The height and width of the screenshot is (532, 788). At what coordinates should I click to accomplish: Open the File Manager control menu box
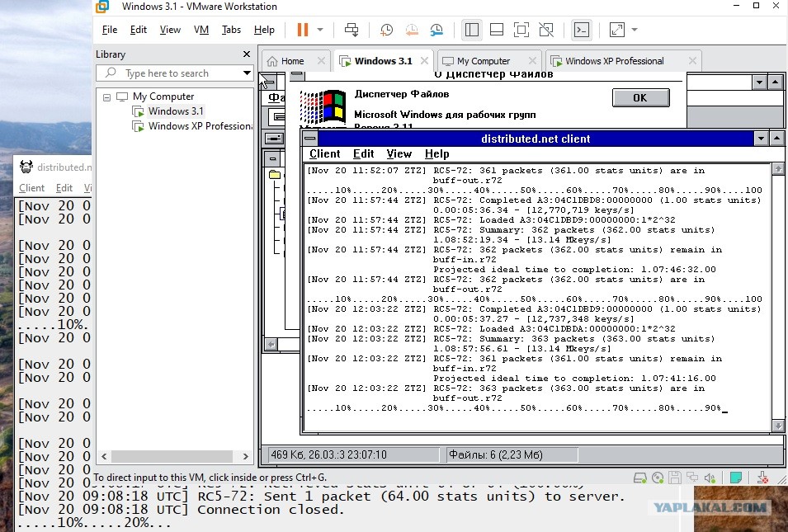tap(267, 81)
